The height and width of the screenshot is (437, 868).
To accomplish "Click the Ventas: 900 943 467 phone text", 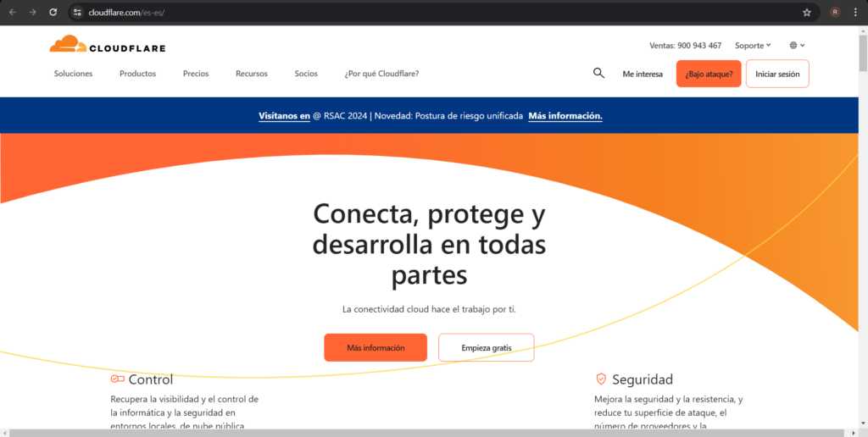I will [685, 46].
